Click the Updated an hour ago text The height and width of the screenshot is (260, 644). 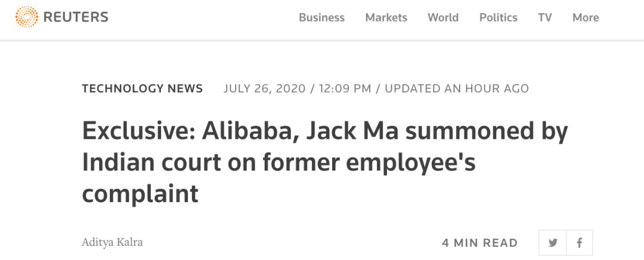coord(456,89)
